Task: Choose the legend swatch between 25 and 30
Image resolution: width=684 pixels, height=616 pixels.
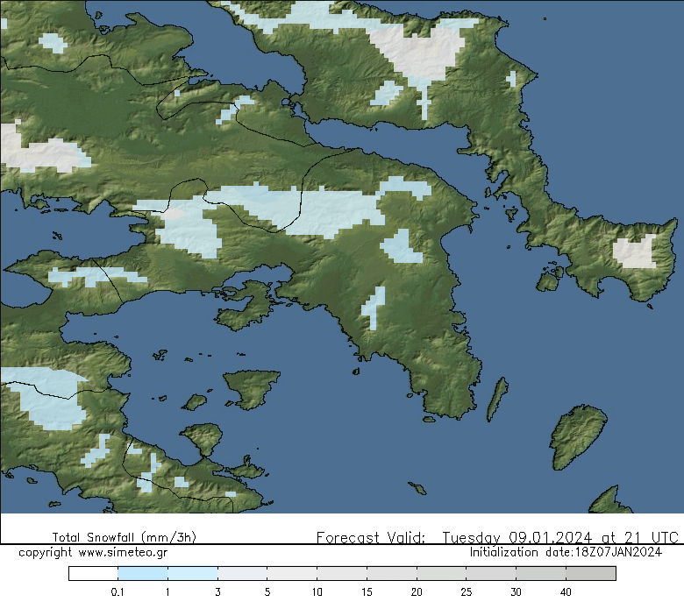Action: point(491,573)
